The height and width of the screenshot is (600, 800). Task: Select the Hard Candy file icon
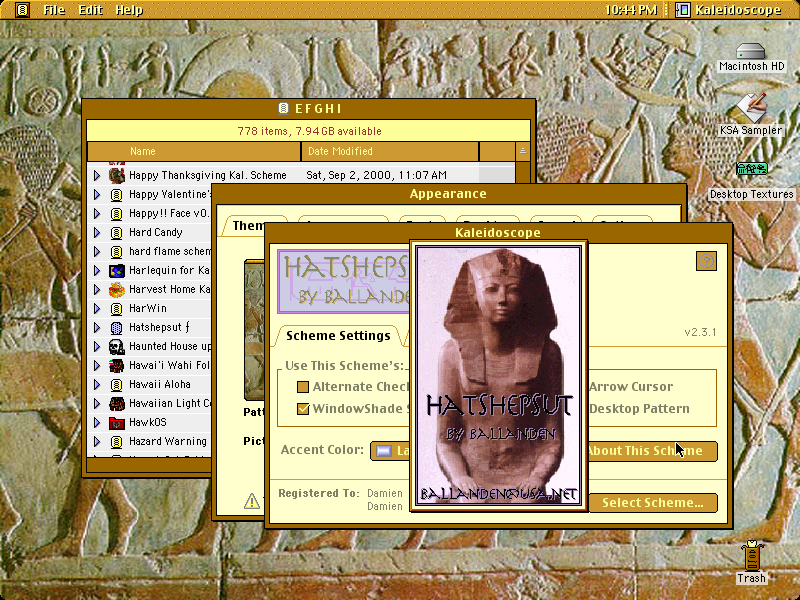pyautogui.click(x=116, y=233)
